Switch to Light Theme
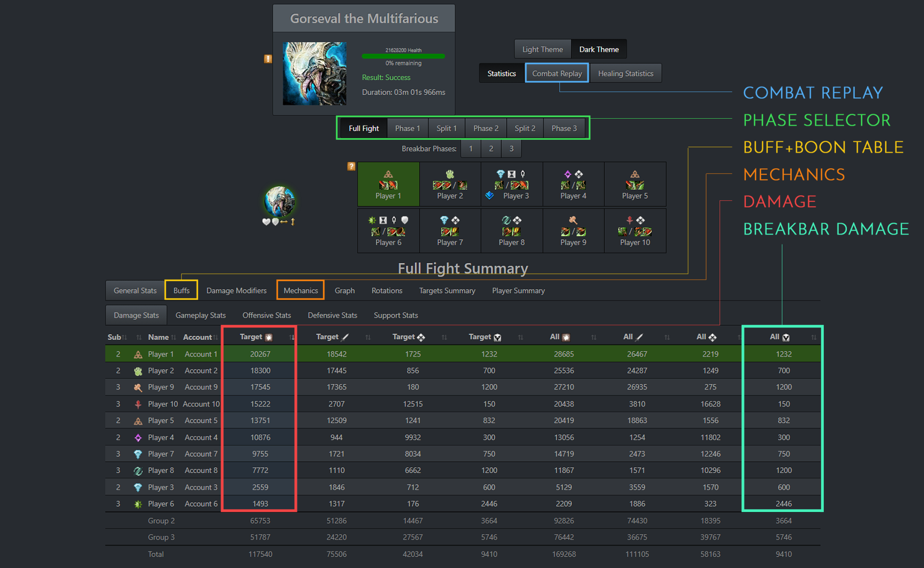 tap(542, 49)
